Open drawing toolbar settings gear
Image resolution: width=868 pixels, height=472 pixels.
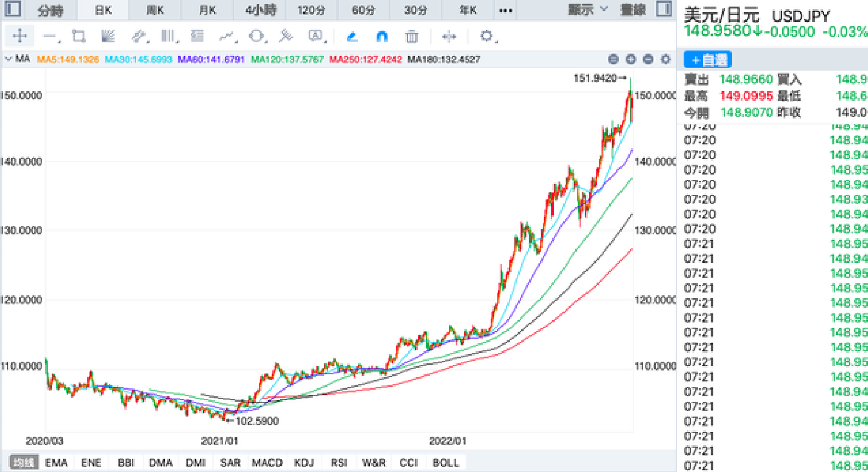point(486,36)
